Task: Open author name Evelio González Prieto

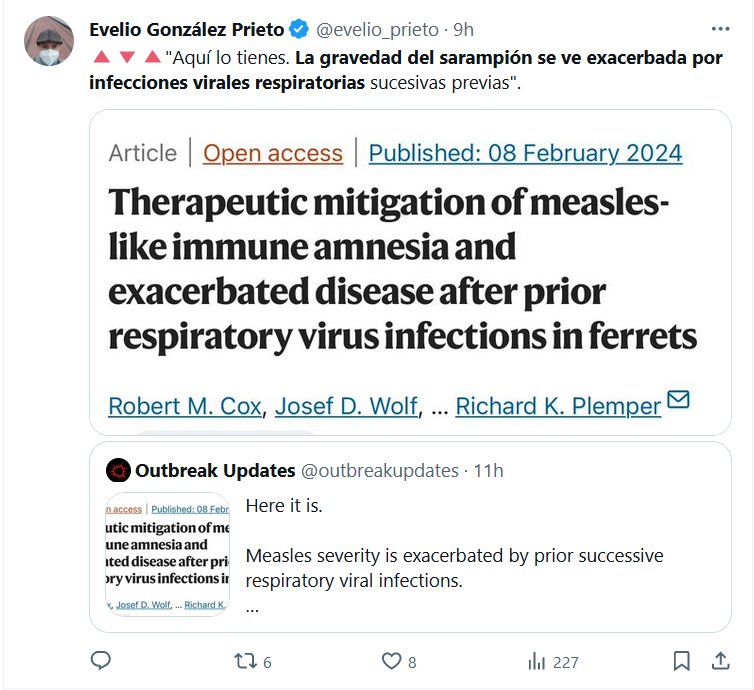Action: point(187,29)
